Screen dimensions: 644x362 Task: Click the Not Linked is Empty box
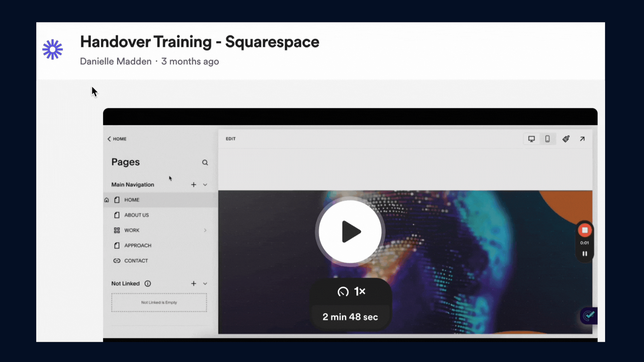coord(159,303)
